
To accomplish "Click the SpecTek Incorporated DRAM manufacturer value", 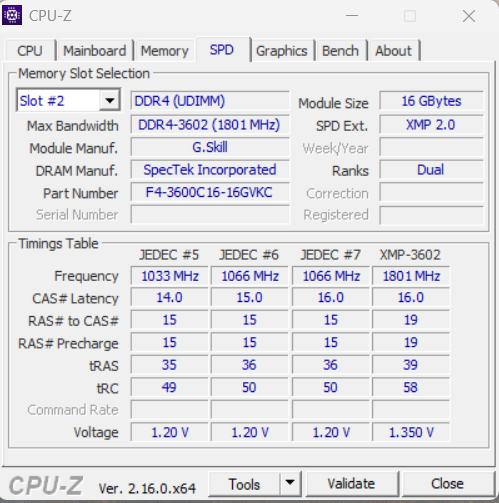I will coord(210,170).
